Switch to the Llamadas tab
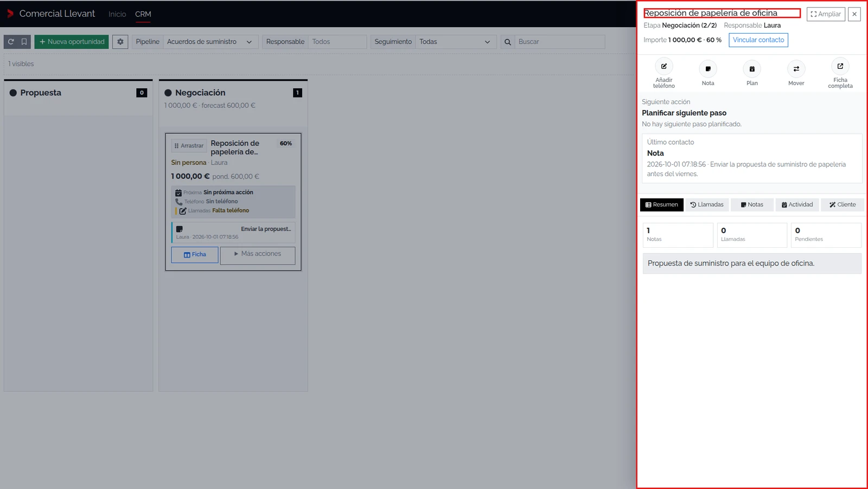The height and width of the screenshot is (489, 868). pyautogui.click(x=707, y=204)
